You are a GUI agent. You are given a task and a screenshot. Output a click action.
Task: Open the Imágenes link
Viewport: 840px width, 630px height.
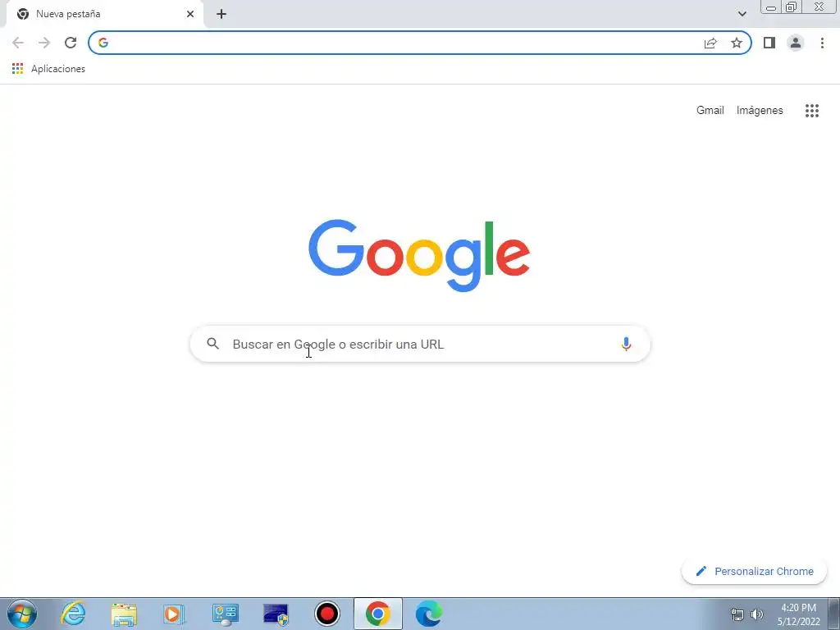(x=760, y=111)
